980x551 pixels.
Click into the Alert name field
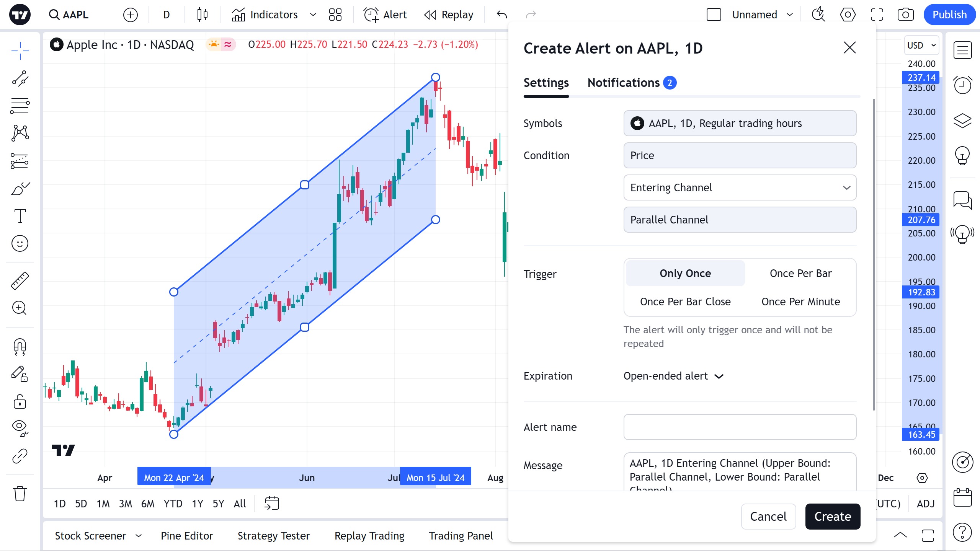(740, 427)
